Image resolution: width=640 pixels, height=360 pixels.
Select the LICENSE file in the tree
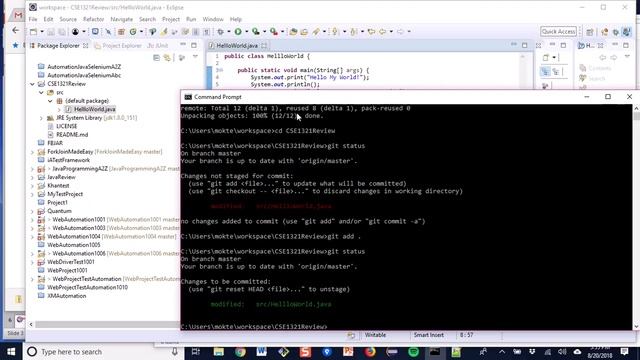(x=67, y=127)
